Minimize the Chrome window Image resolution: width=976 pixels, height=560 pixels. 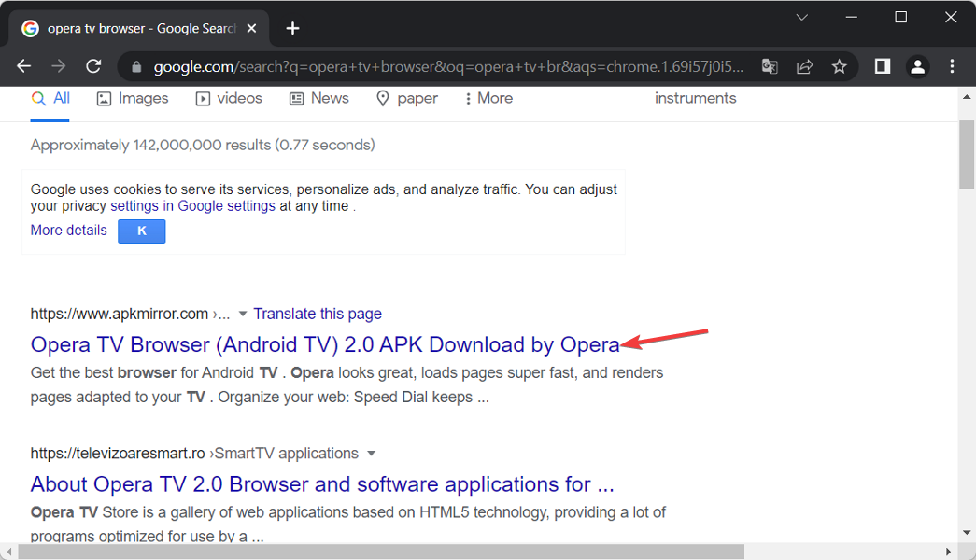tap(852, 18)
